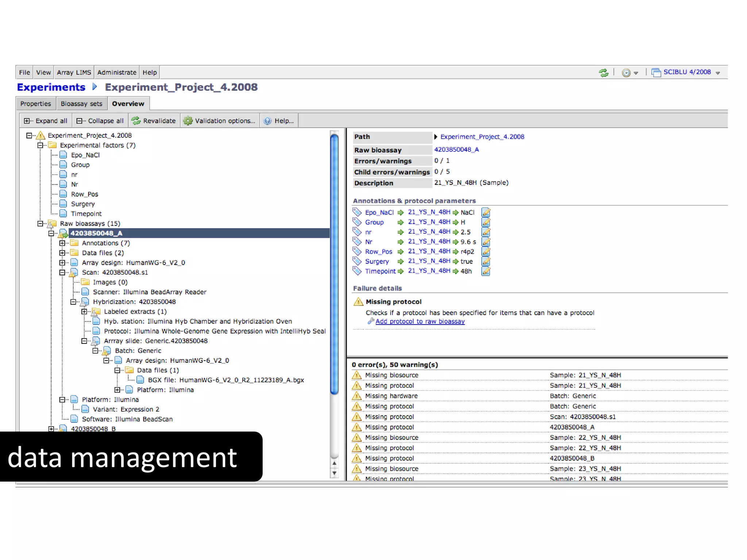The image size is (747, 560).
Task: Collapse the Raw bioassays (15) node
Action: [40, 223]
